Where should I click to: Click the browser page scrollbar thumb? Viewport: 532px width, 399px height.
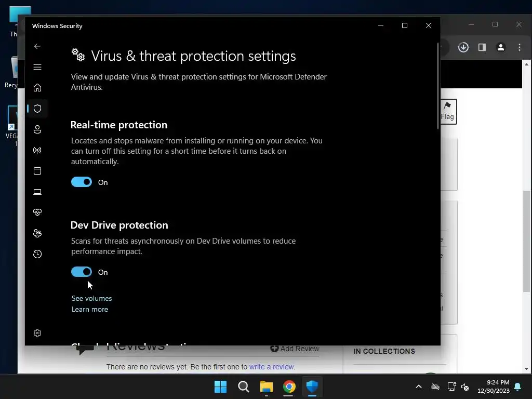point(527,241)
